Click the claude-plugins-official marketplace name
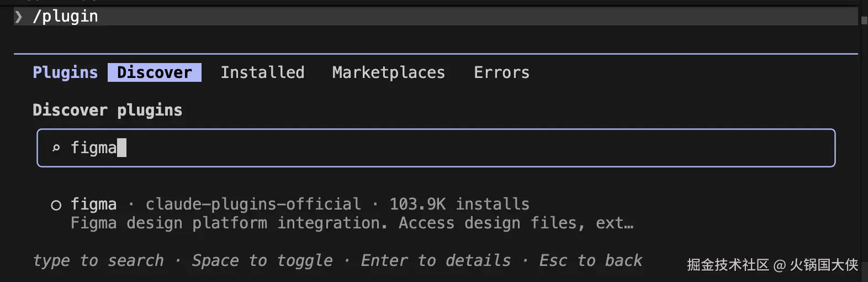 (x=253, y=205)
